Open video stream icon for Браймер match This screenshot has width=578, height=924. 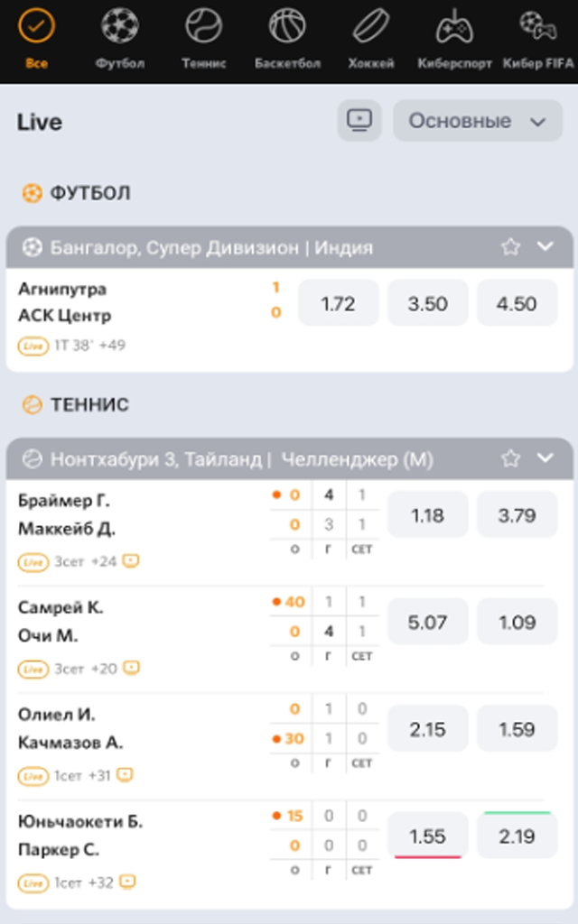(130, 561)
